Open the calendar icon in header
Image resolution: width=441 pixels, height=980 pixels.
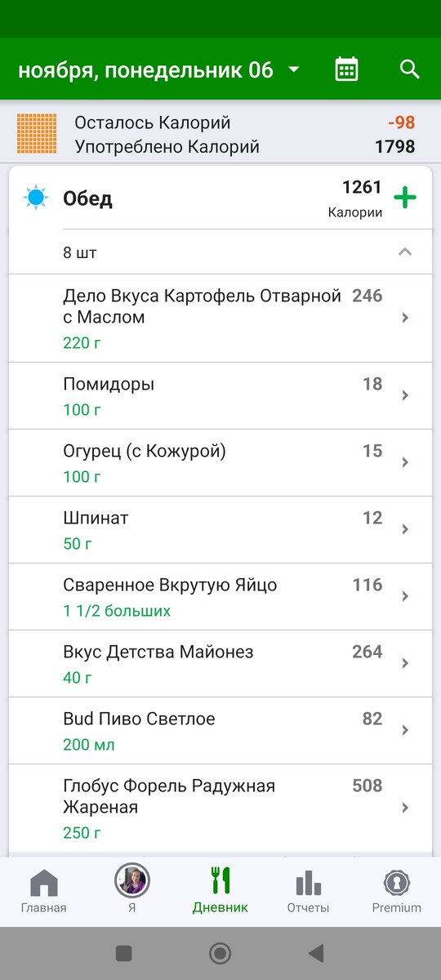point(347,69)
